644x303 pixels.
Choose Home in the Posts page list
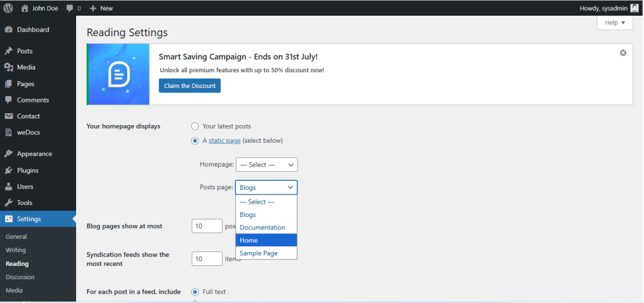[x=266, y=240]
